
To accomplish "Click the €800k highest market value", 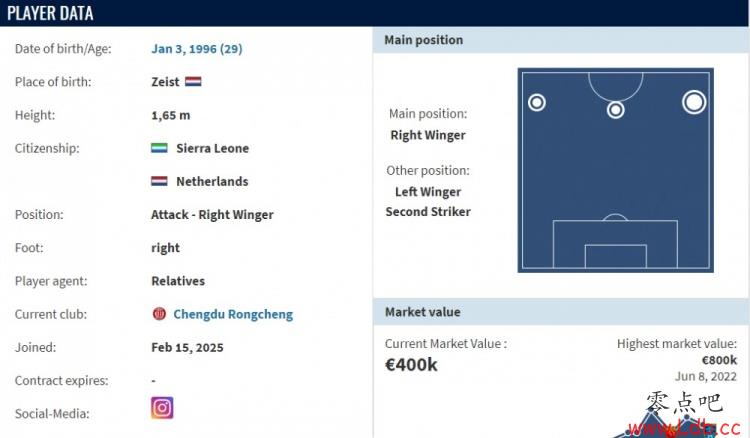I will coord(719,360).
